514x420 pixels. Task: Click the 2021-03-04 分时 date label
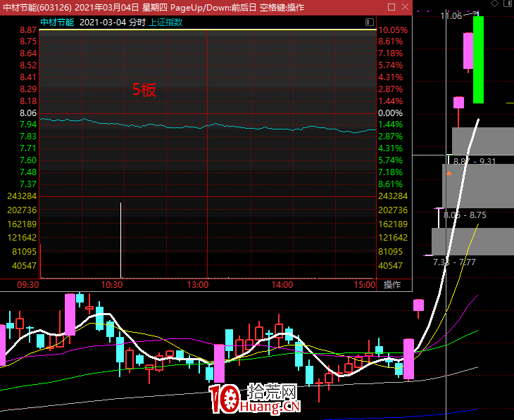click(x=113, y=23)
